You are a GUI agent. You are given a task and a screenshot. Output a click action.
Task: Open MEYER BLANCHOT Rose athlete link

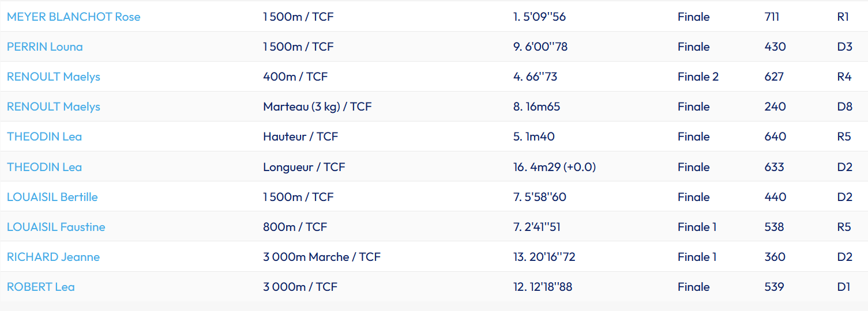[x=73, y=17]
